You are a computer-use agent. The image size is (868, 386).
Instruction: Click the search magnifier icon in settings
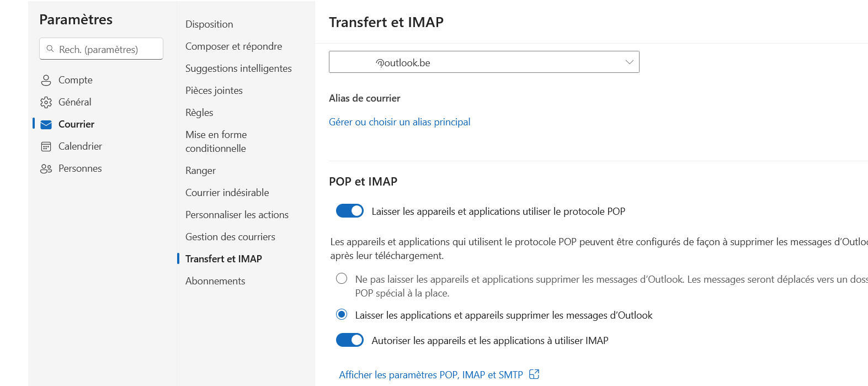point(50,49)
